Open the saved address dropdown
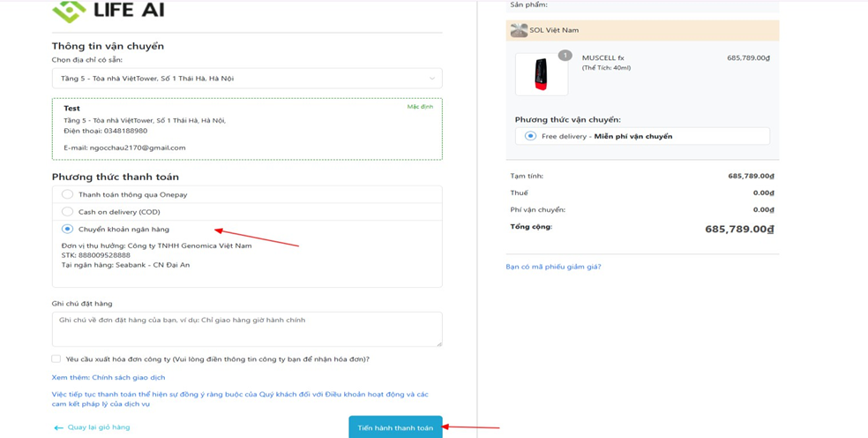This screenshot has height=438, width=868. tap(247, 79)
